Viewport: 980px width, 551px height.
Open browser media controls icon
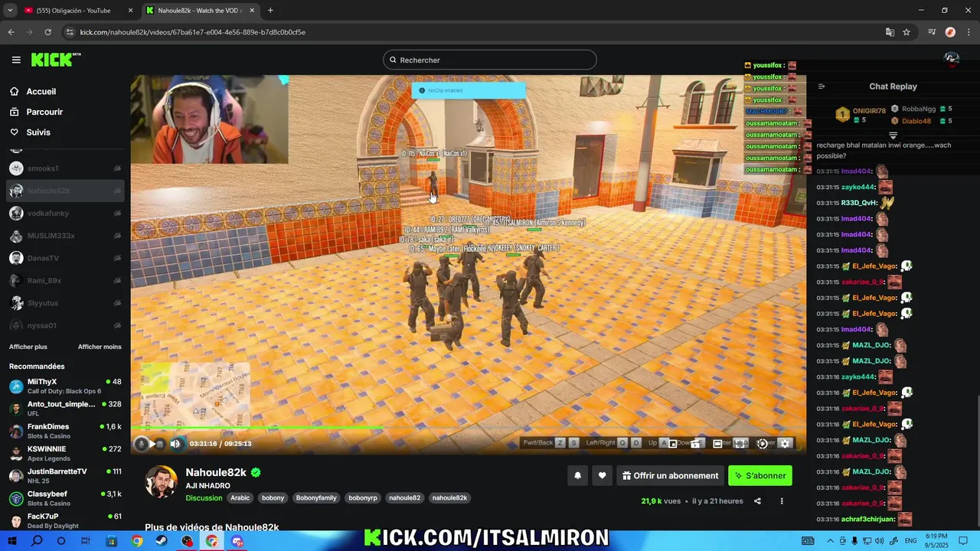932,32
